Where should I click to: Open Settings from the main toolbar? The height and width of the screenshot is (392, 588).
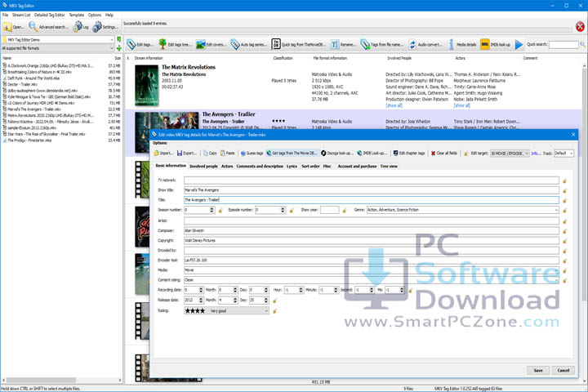[105, 27]
